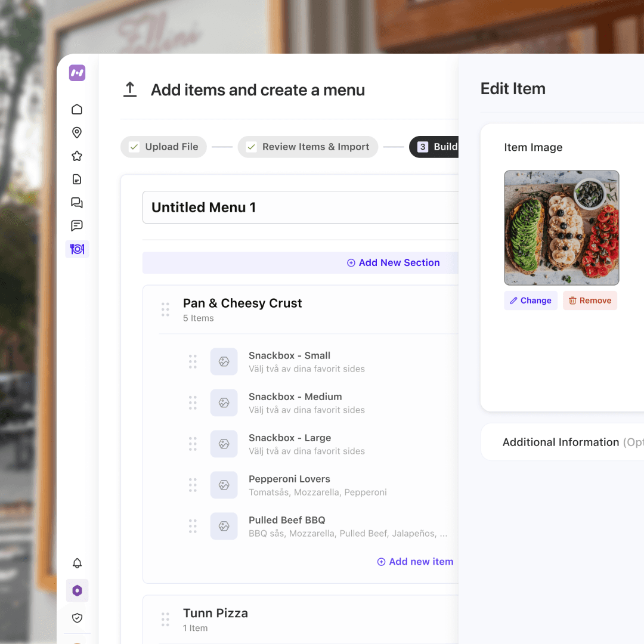Select the step 3 Build tab
The width and height of the screenshot is (644, 644).
434,147
